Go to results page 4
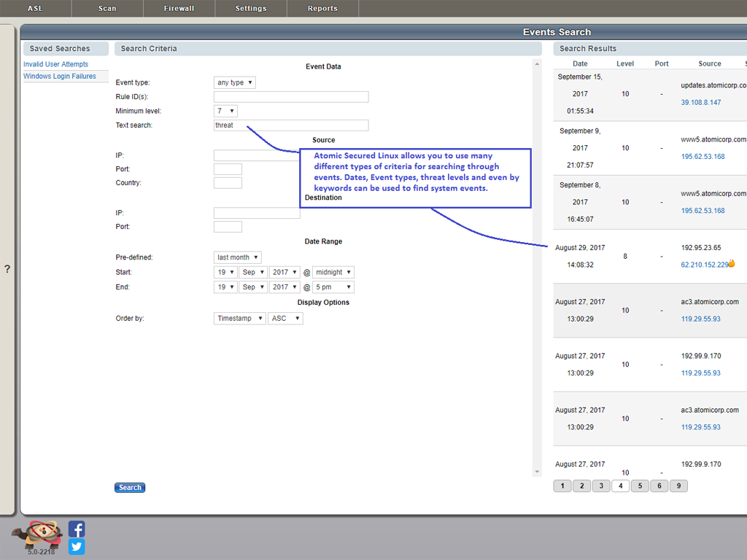 point(620,486)
